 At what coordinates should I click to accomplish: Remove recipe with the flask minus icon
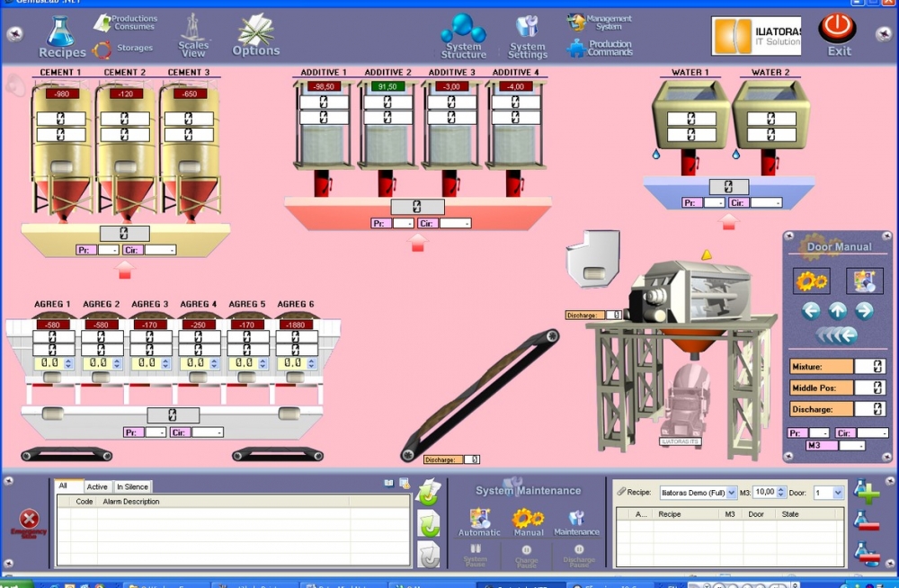click(866, 521)
